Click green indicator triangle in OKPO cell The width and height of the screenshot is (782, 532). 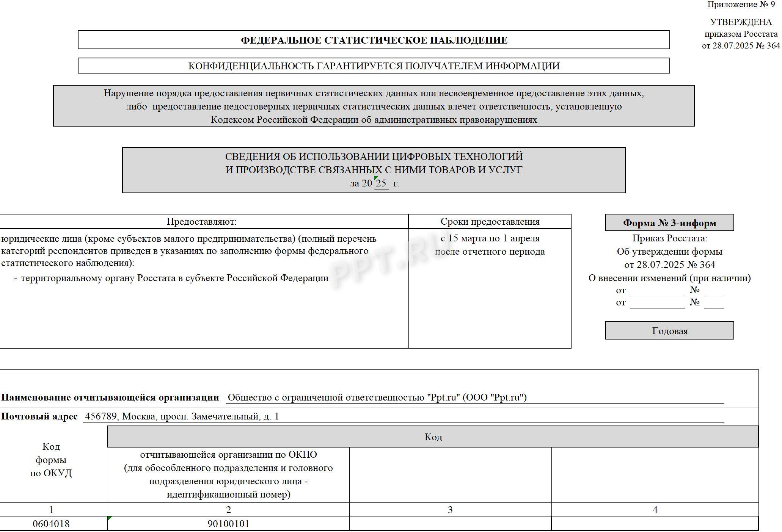click(110, 518)
